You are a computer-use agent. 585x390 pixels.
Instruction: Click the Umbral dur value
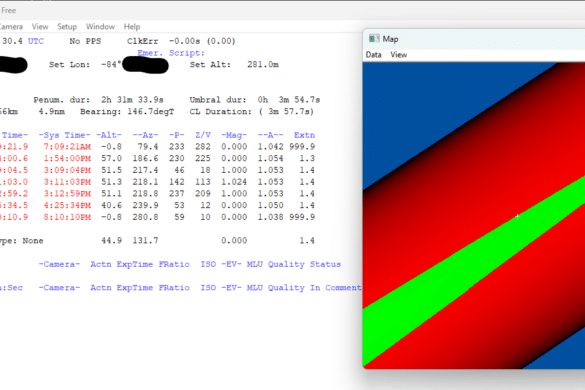click(x=289, y=100)
